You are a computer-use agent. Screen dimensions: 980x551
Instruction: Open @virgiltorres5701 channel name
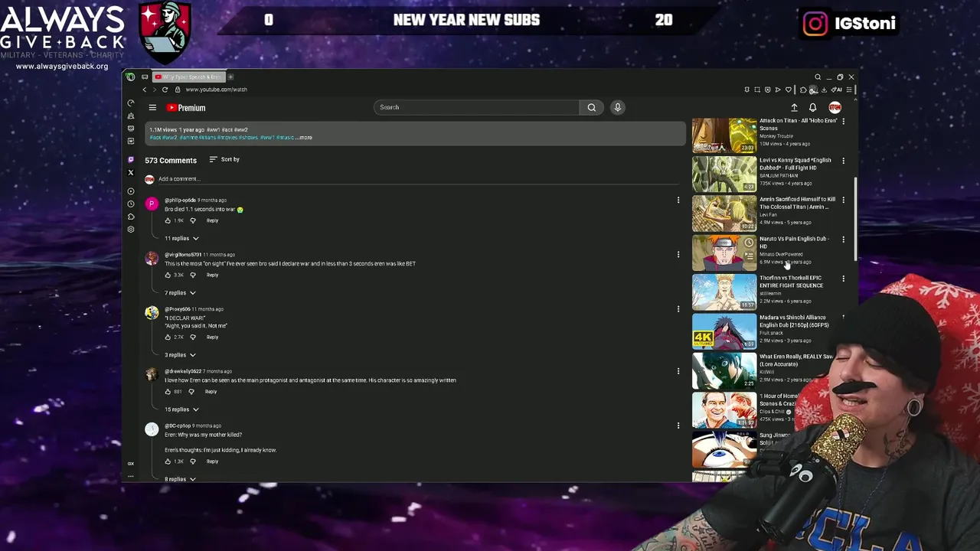click(x=183, y=255)
